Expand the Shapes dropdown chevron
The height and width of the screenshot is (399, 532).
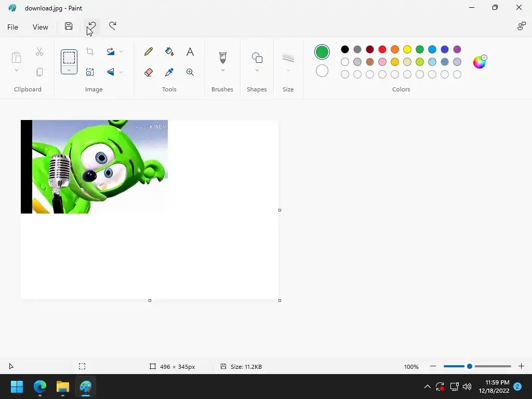click(x=257, y=70)
